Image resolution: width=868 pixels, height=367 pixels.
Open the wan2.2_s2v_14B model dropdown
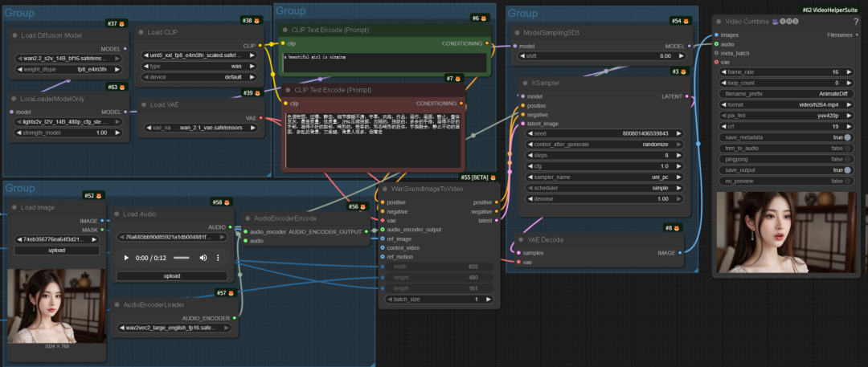[x=68, y=58]
